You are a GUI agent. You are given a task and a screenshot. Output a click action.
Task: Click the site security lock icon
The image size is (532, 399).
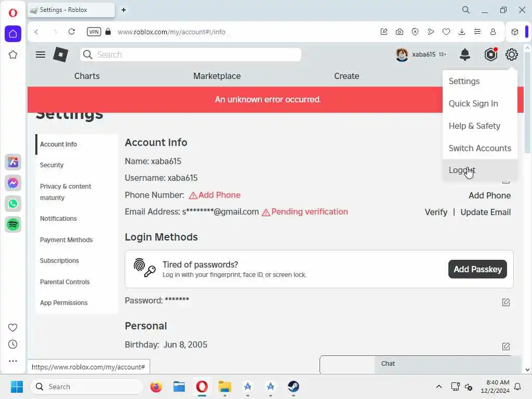(x=108, y=32)
